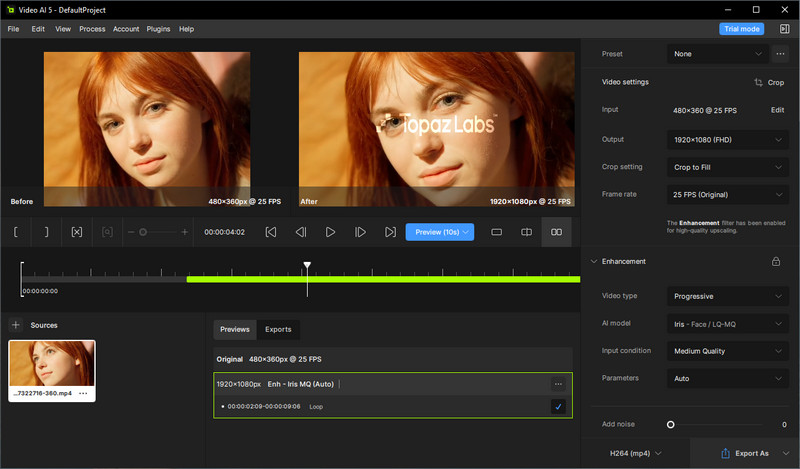The height and width of the screenshot is (469, 800).
Task: Set the trim start bracket marker
Action: 16,232
